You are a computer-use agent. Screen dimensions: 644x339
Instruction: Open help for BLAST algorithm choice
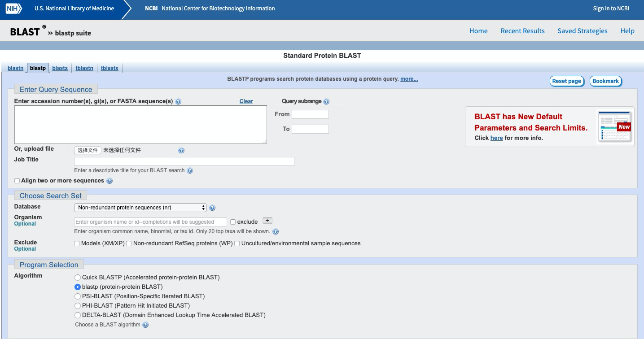tap(145, 324)
